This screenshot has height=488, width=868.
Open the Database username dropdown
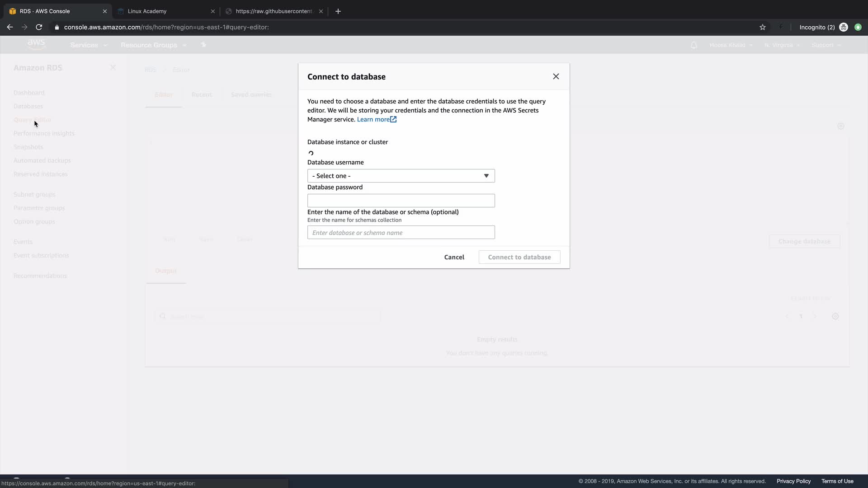point(401,176)
